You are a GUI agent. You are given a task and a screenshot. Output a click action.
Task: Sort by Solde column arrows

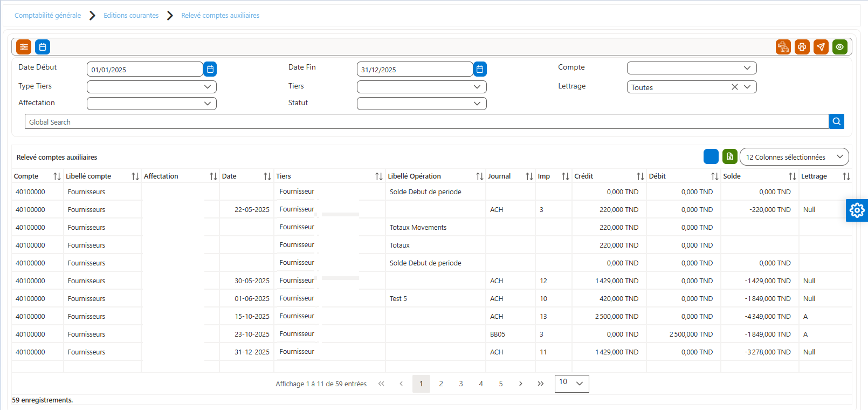793,176
